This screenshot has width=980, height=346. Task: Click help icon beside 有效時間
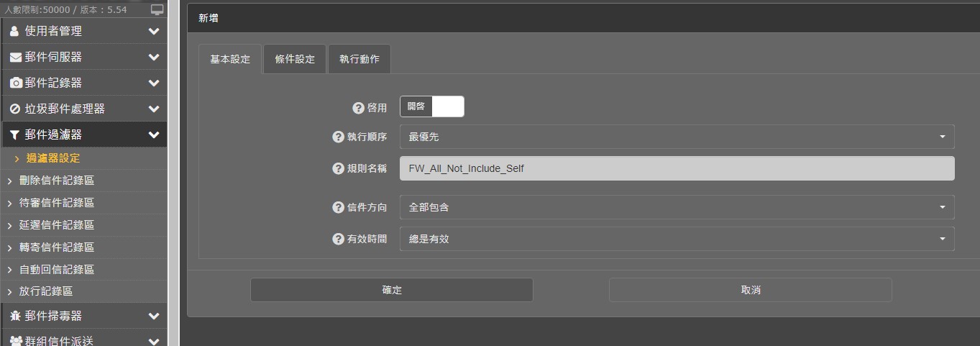click(338, 239)
